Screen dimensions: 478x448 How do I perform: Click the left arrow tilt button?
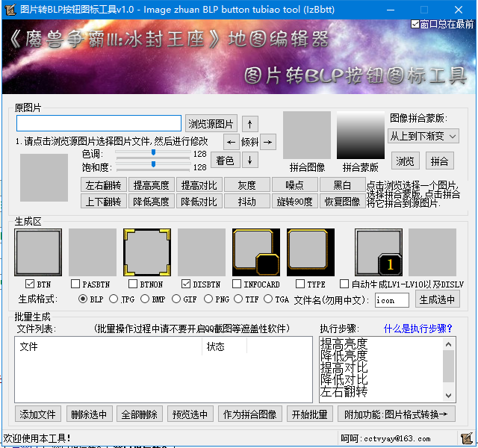pyautogui.click(x=231, y=142)
